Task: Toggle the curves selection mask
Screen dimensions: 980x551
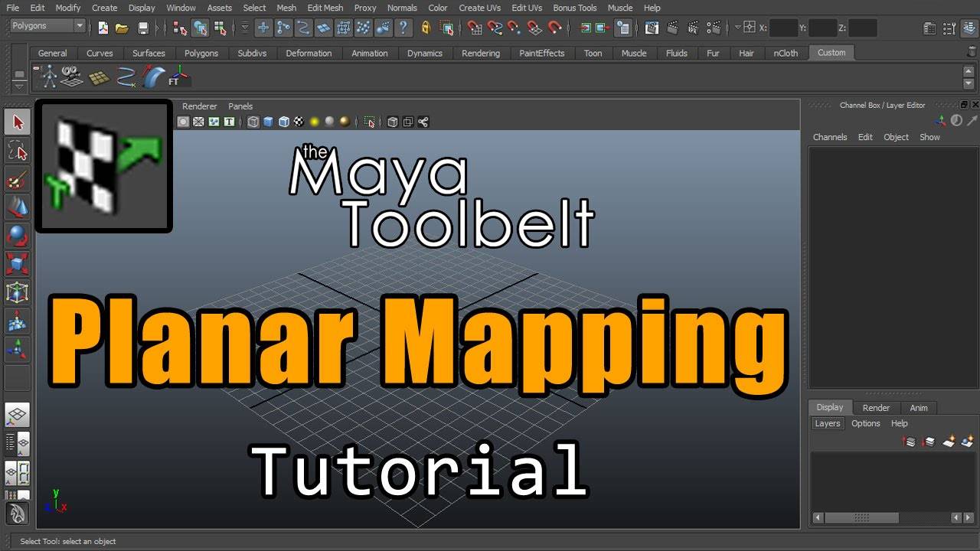Action: click(303, 28)
